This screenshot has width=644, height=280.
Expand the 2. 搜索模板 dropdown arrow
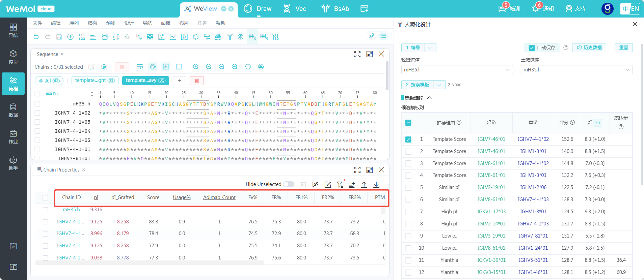[x=439, y=85]
